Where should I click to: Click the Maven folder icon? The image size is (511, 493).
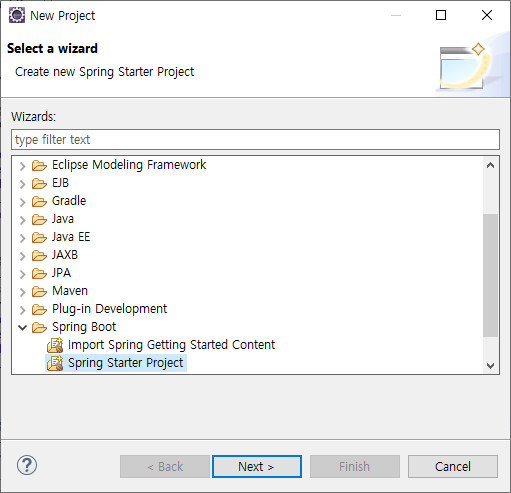point(39,291)
